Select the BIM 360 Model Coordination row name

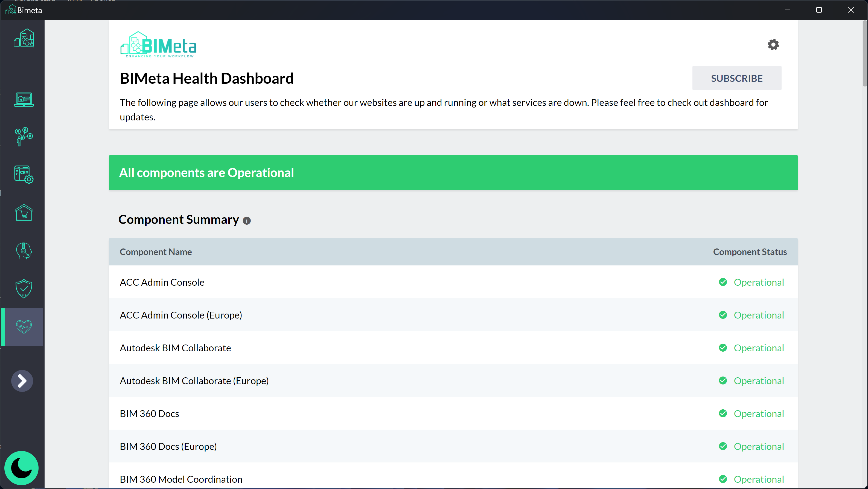[x=181, y=479]
